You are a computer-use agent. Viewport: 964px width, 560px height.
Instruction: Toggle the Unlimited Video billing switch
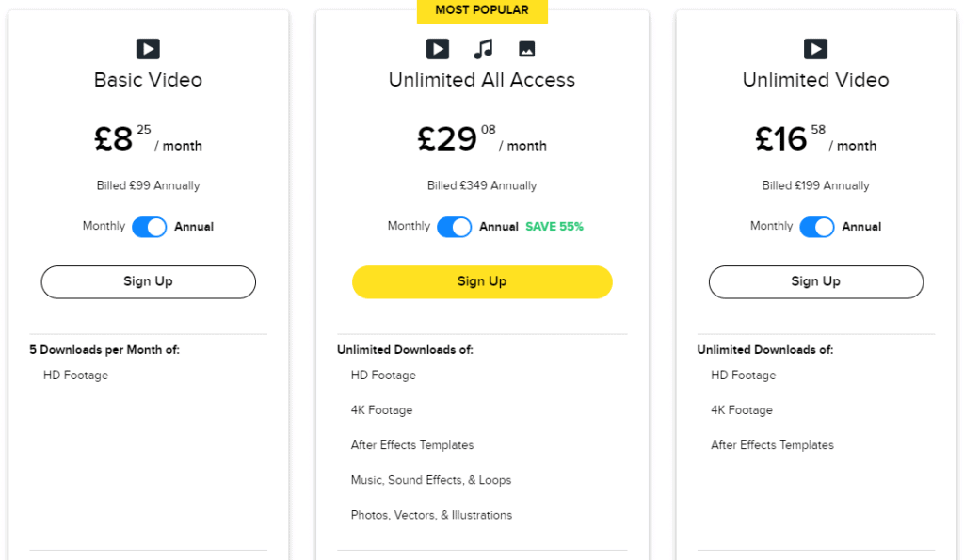(x=817, y=227)
